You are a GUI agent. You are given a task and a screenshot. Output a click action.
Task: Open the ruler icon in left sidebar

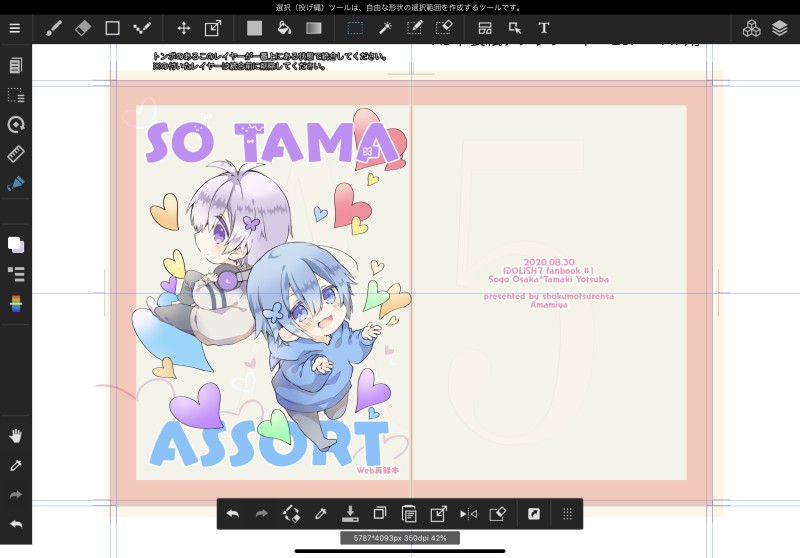click(16, 154)
